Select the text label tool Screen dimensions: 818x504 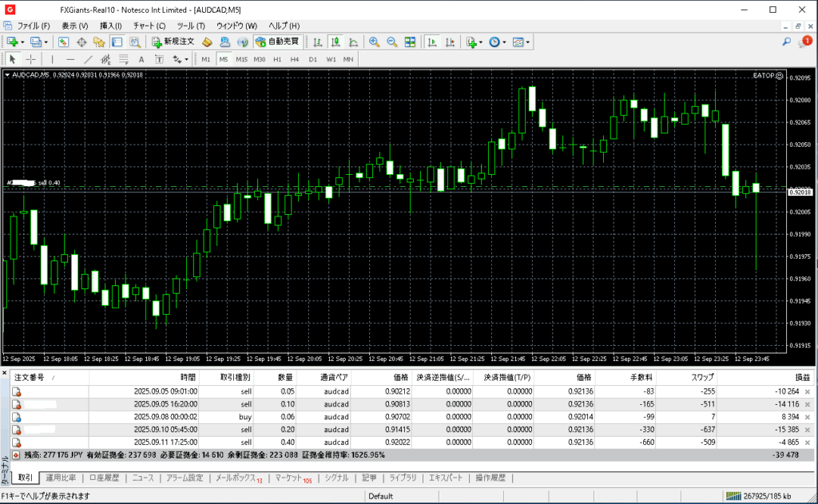141,59
